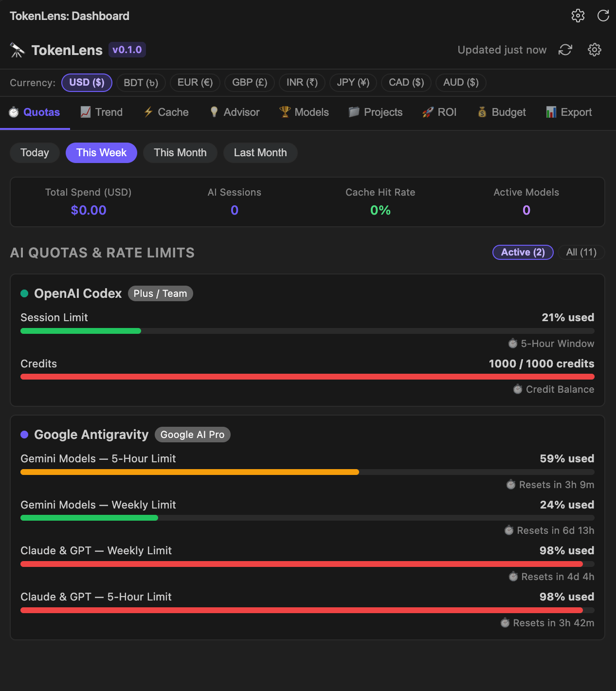Screen dimensions: 616x691
Task: Click stopwatch icon beside Credit Balance
Action: click(x=518, y=389)
